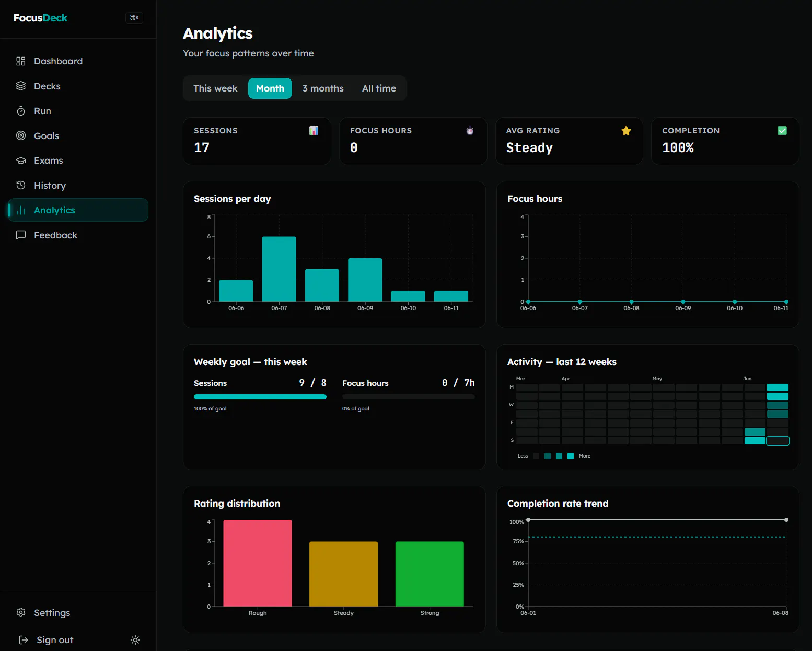Switch to the 3 months range
The image size is (812, 651).
click(x=323, y=88)
